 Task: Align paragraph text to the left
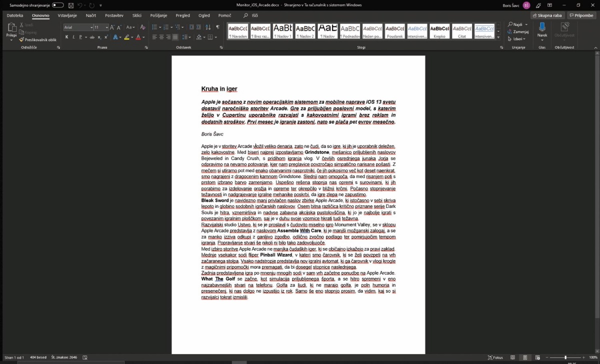pos(154,37)
